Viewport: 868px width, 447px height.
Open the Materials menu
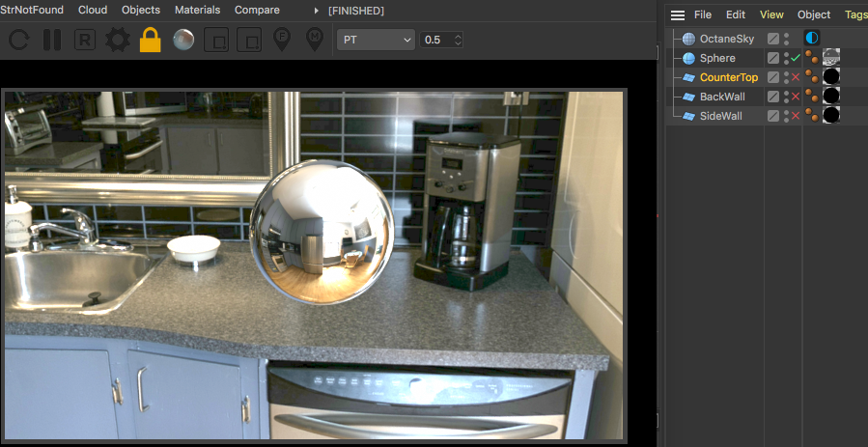198,10
